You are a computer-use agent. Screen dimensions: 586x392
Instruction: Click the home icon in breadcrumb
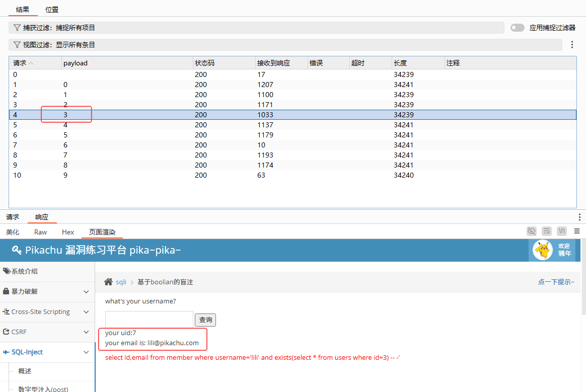pyautogui.click(x=108, y=282)
